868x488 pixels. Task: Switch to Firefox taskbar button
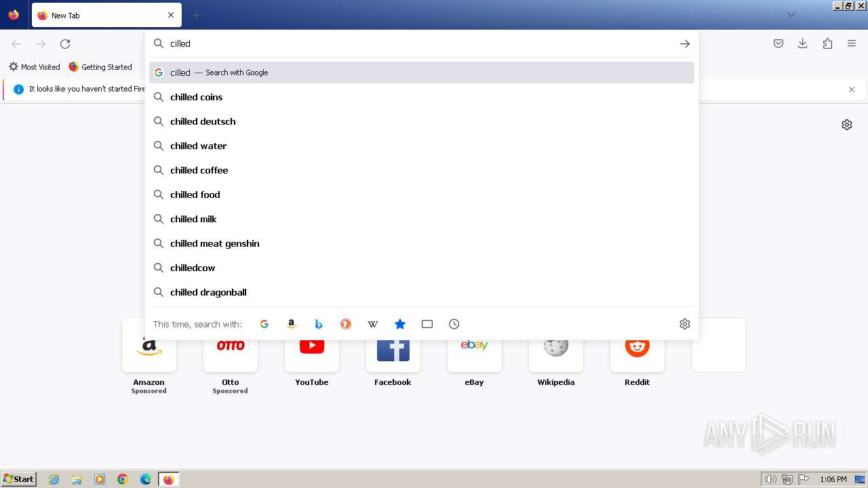click(169, 479)
